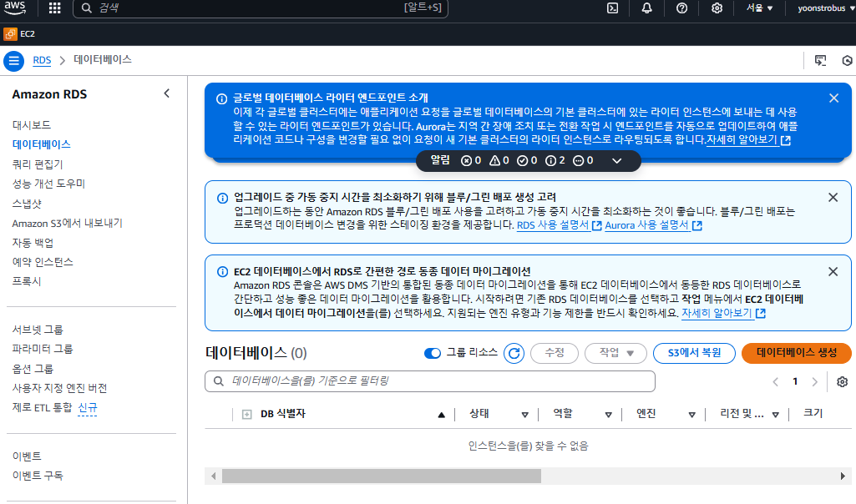
Task: Close the global database writer endpoint banner
Action: point(833,98)
